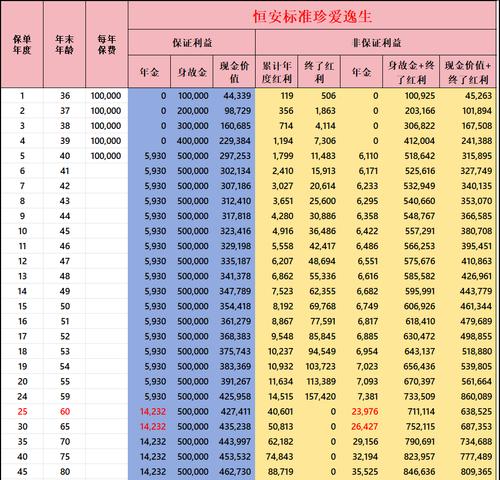Select red policy year cell 25
Viewport: 500px width, 480px height.
[22, 411]
